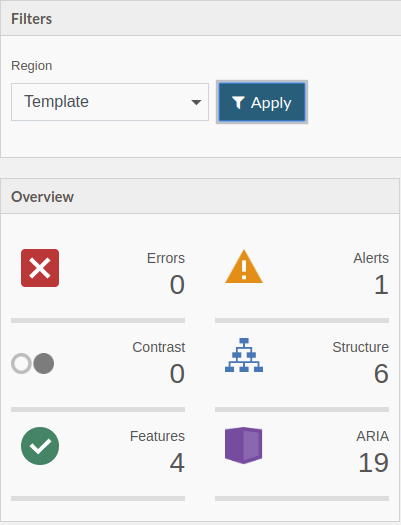The image size is (401, 525).
Task: Open the Region Template dropdown
Action: coord(110,102)
